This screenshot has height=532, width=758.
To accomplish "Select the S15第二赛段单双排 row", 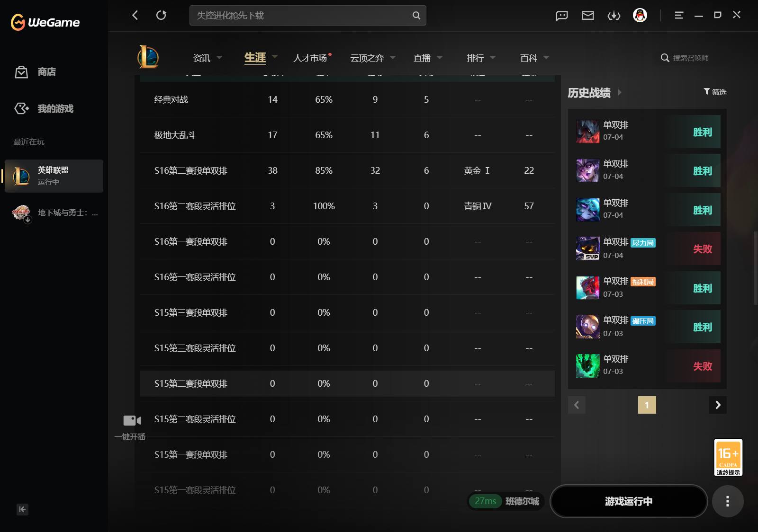I will point(347,383).
